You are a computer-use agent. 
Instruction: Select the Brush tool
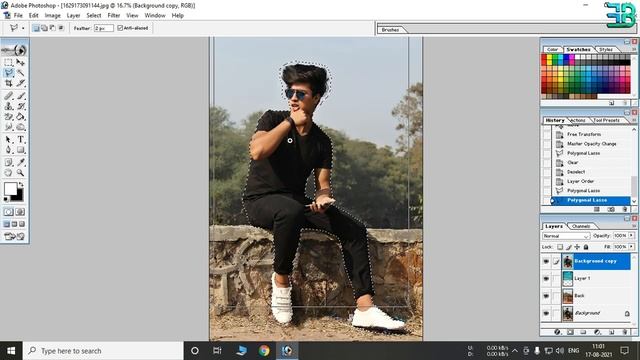click(x=20, y=96)
